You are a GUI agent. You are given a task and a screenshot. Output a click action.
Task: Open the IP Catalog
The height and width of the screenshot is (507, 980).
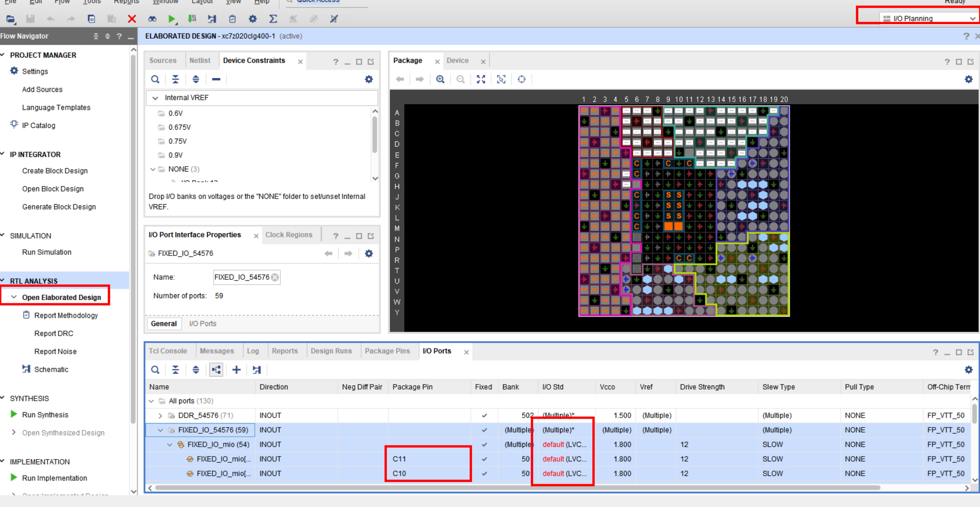[x=38, y=125]
